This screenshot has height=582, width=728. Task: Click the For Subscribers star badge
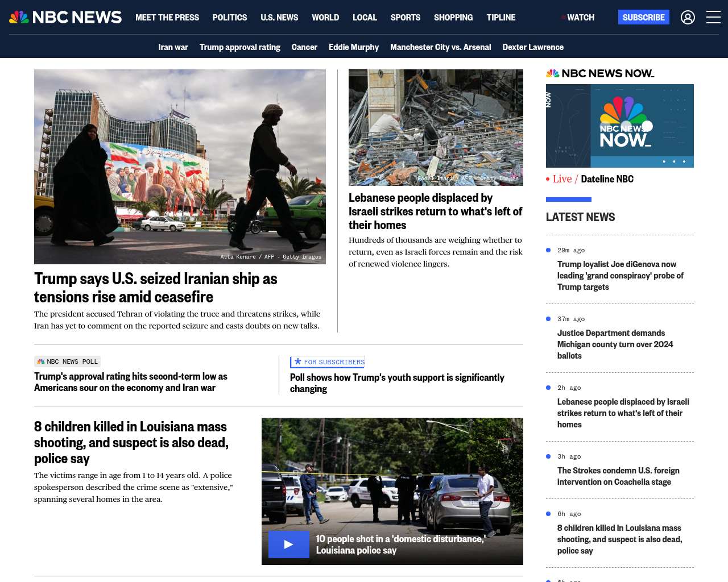[x=298, y=361]
